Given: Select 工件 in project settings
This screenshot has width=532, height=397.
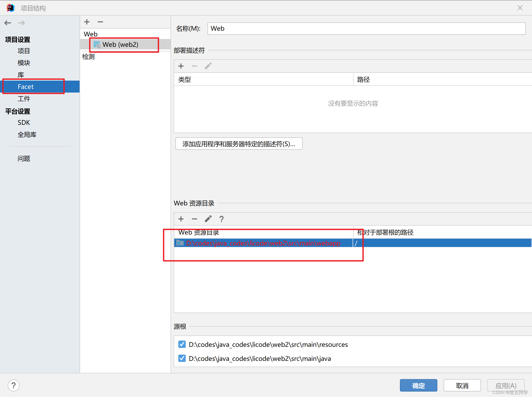Looking at the screenshot, I should tap(24, 99).
